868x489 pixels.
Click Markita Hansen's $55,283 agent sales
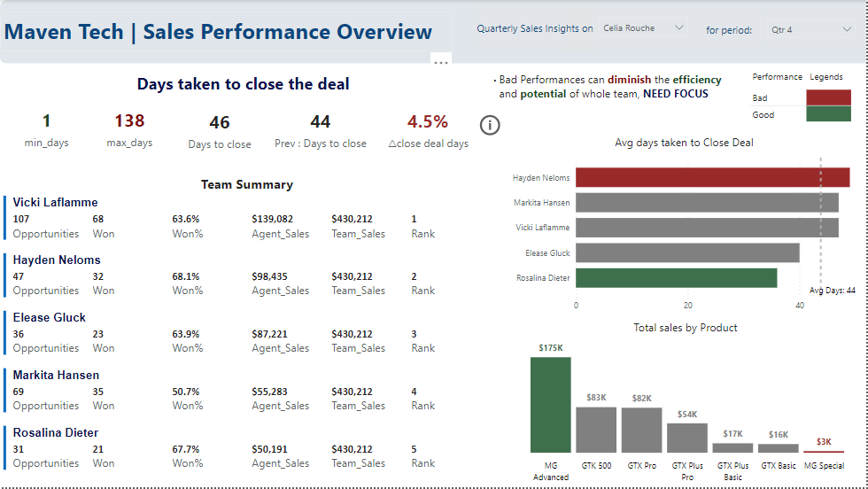pos(269,392)
